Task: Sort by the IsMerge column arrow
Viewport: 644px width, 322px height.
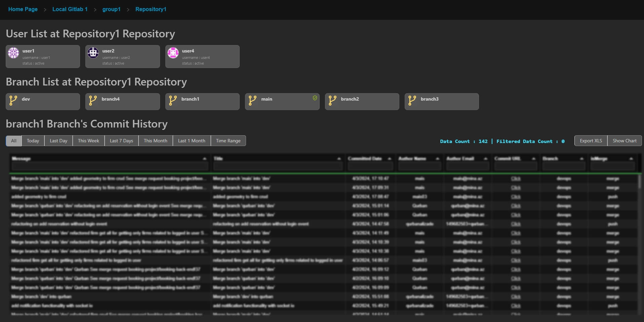Action: [631, 159]
